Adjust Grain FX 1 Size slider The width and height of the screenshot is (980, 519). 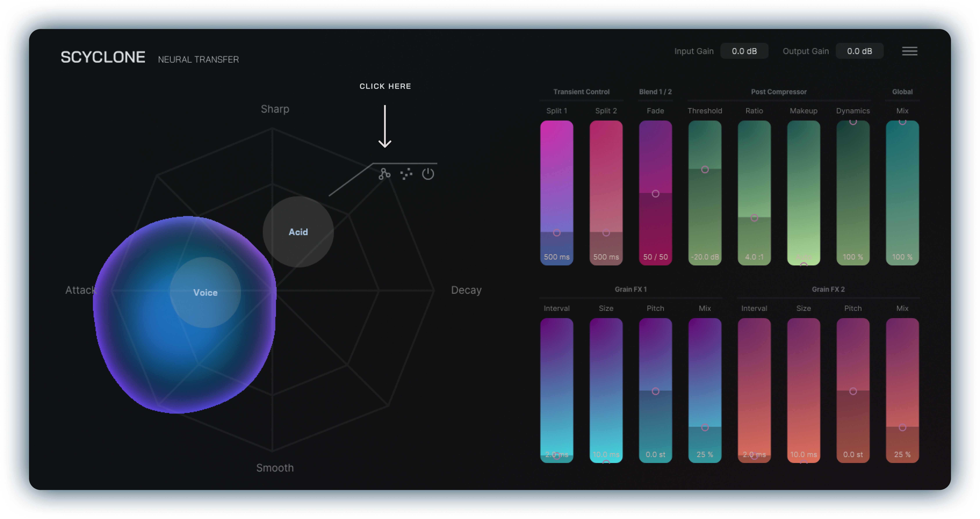tap(606, 390)
